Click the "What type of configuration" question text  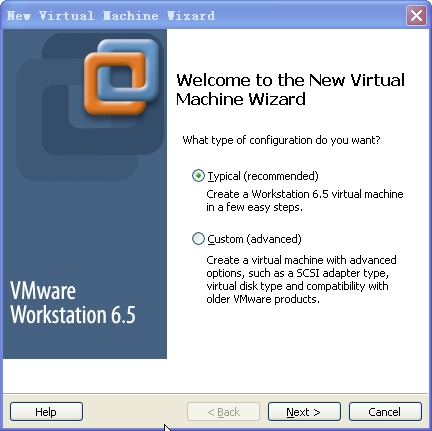[281, 140]
